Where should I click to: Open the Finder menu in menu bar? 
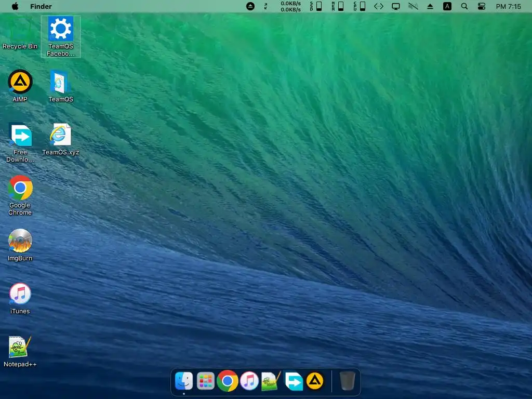41,6
